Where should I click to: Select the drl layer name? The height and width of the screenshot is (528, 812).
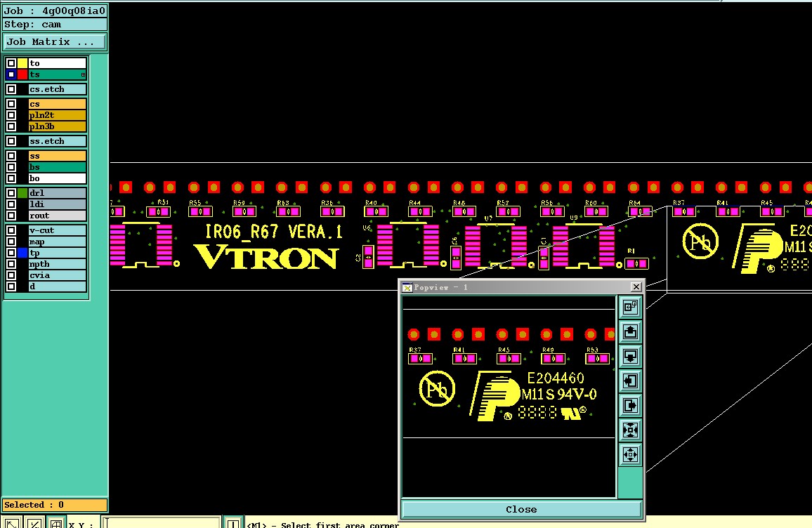57,193
